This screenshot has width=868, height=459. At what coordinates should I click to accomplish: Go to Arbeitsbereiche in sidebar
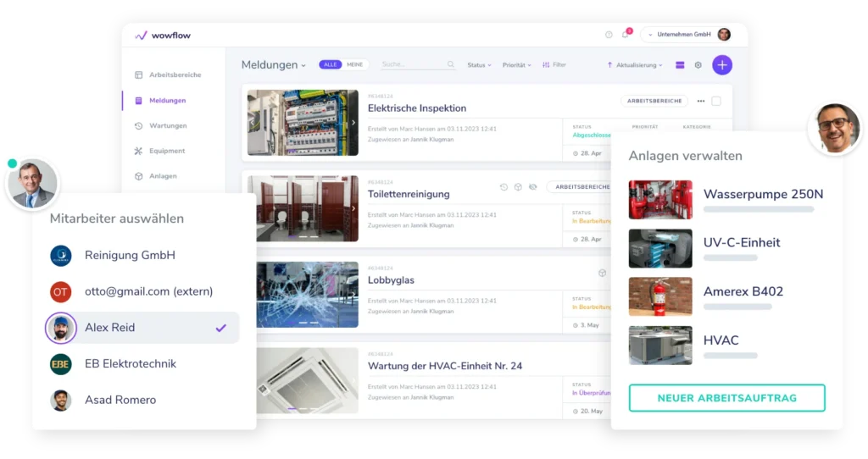coord(175,75)
